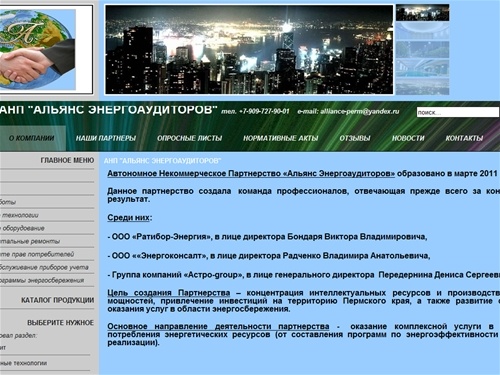
Task: Select the fourth faded pool thumbnail
Action: click(x=422, y=68)
